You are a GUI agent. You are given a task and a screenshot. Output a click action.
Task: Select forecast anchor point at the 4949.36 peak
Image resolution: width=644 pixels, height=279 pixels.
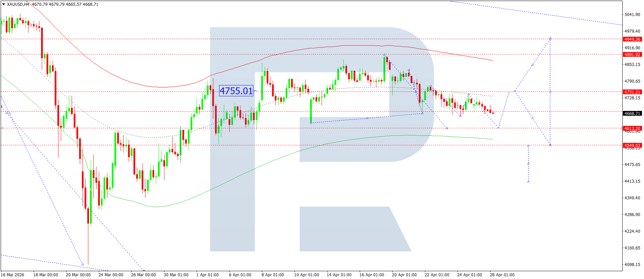point(550,38)
